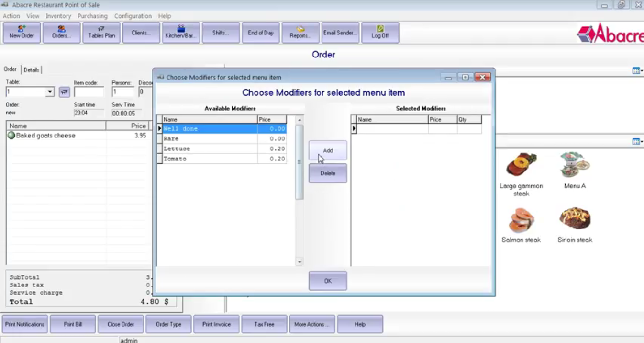The width and height of the screenshot is (644, 343).
Task: Open the Shifts toolbar button
Action: [x=221, y=33]
